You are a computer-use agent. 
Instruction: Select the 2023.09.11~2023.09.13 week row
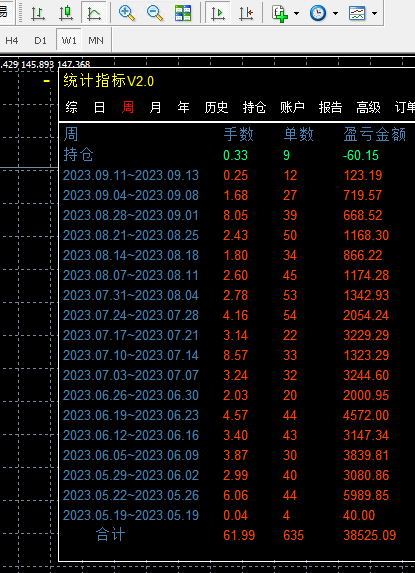[x=131, y=175]
